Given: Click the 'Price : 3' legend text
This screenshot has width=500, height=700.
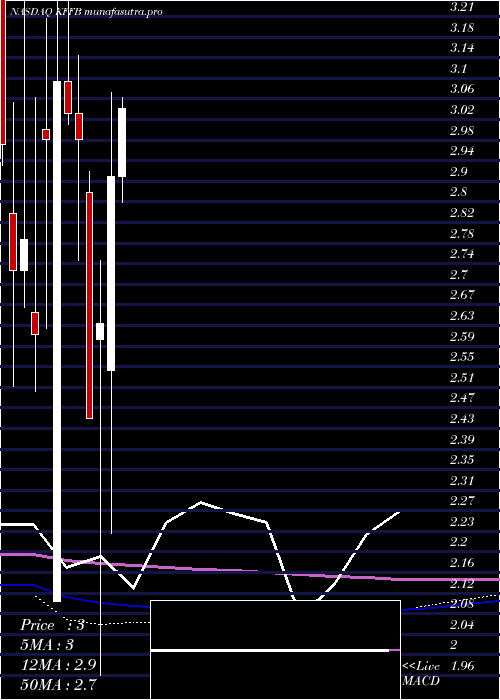Looking at the screenshot, I should pyautogui.click(x=52, y=625).
